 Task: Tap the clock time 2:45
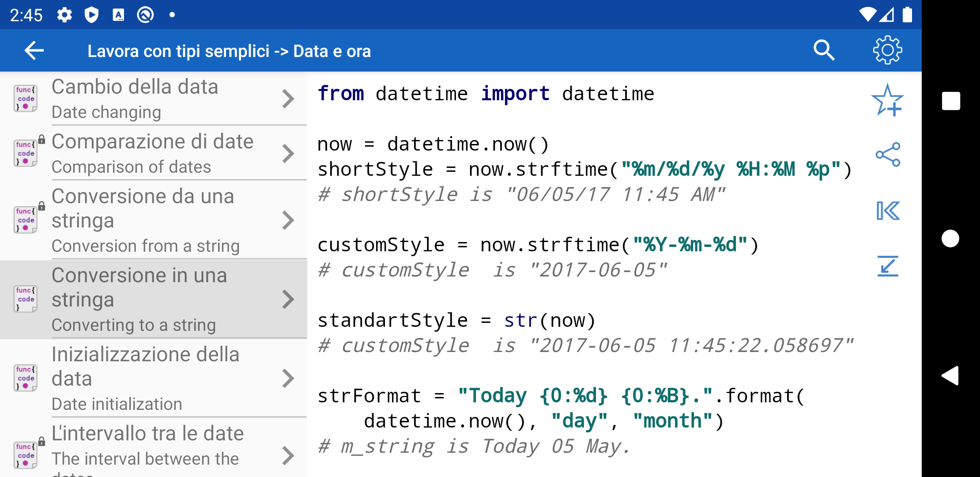(x=26, y=15)
